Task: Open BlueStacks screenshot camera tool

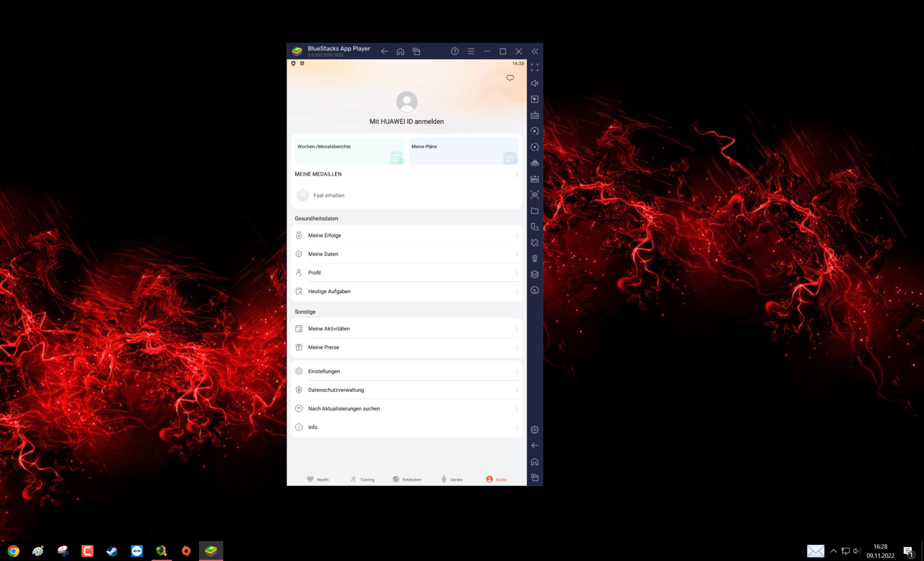Action: (535, 195)
